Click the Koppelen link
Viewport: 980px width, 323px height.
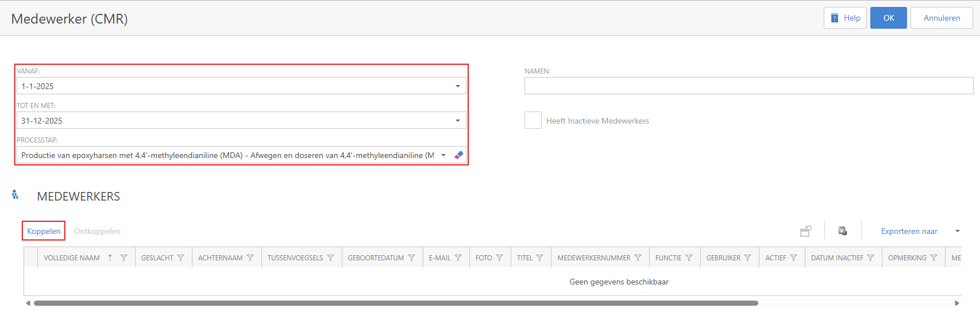tap(44, 231)
